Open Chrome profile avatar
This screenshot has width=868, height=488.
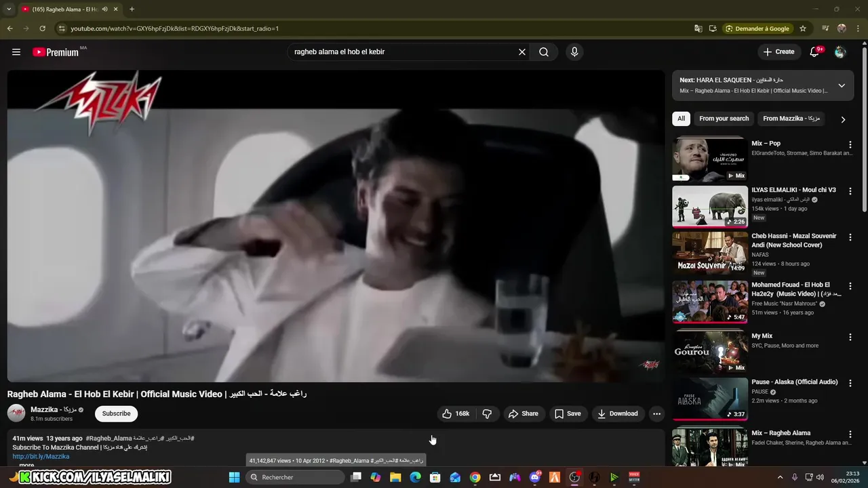coord(842,28)
